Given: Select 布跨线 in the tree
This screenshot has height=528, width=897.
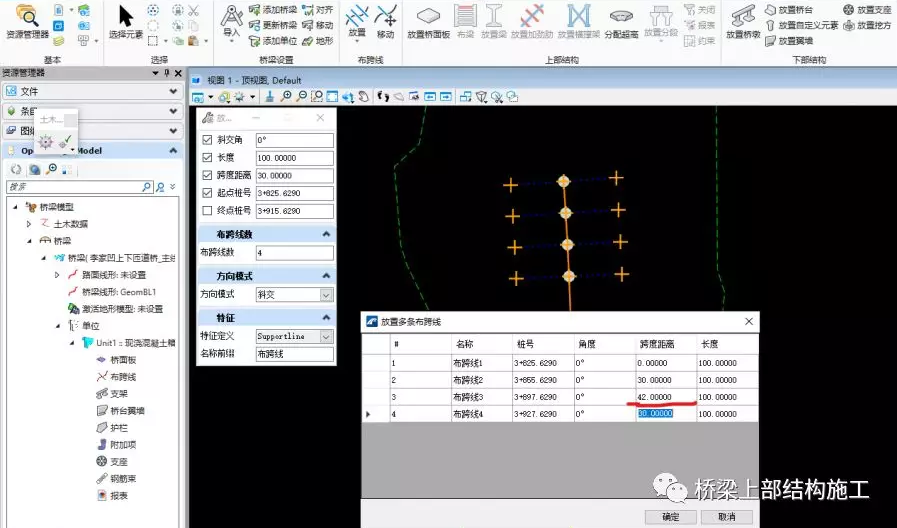Looking at the screenshot, I should point(116,377).
